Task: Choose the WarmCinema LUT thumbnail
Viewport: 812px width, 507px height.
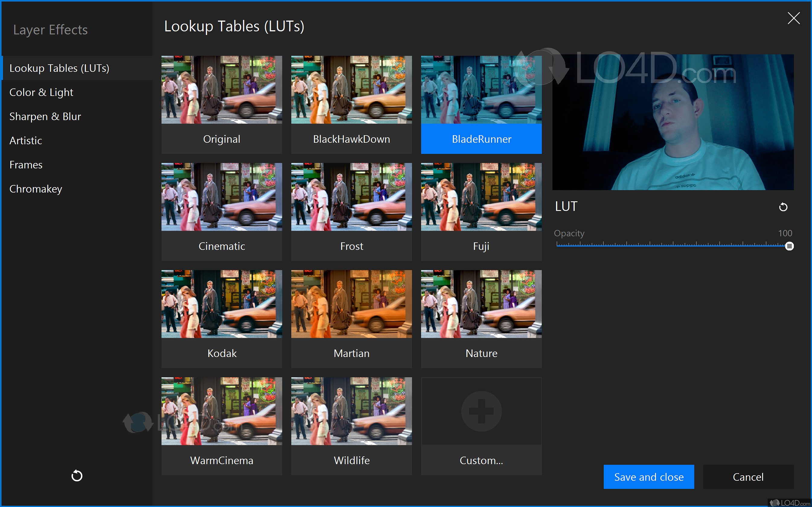Action: tap(221, 411)
